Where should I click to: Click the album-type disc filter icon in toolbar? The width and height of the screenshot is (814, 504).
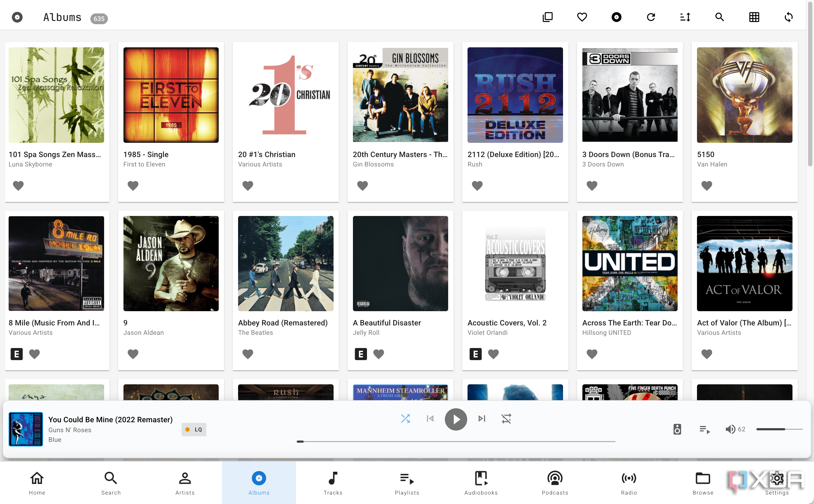[616, 17]
